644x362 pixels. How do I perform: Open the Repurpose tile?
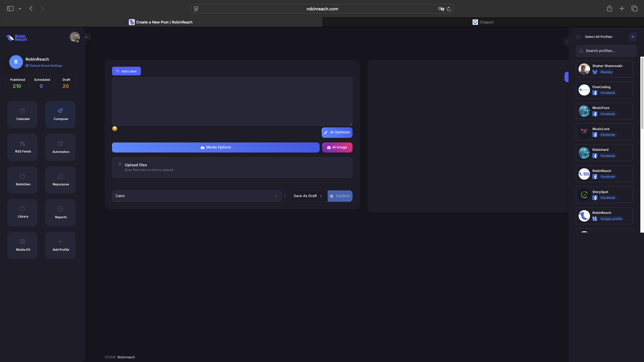[60, 180]
